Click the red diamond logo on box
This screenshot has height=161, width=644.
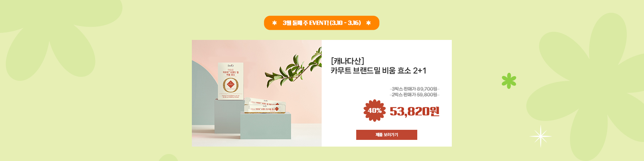[x=230, y=84]
